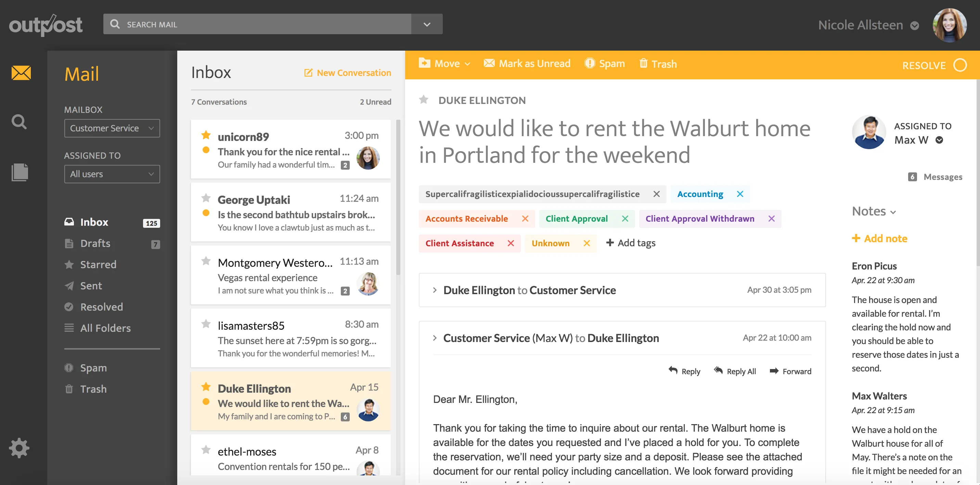Viewport: 980px width, 485px height.
Task: Toggle star on George Uptaki conversation
Action: (x=206, y=198)
